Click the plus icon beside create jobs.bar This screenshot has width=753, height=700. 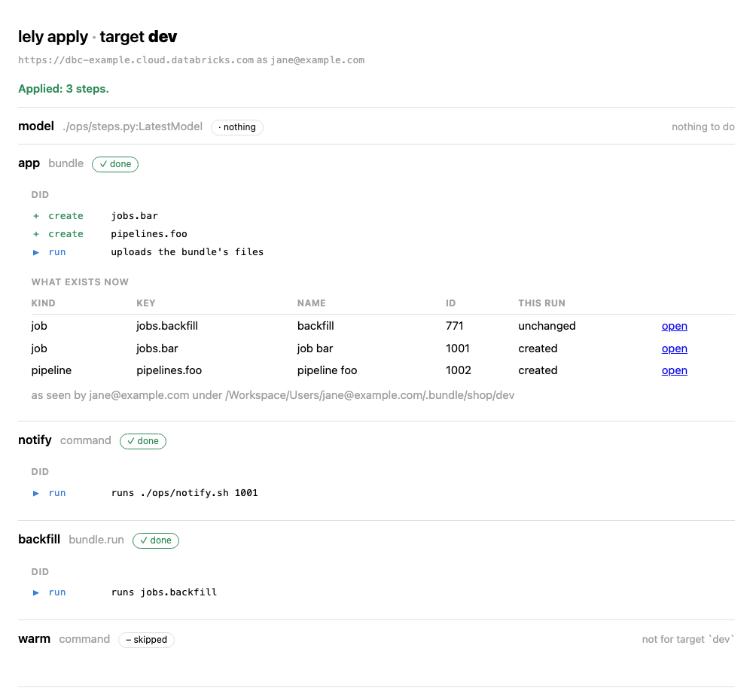[x=36, y=216]
